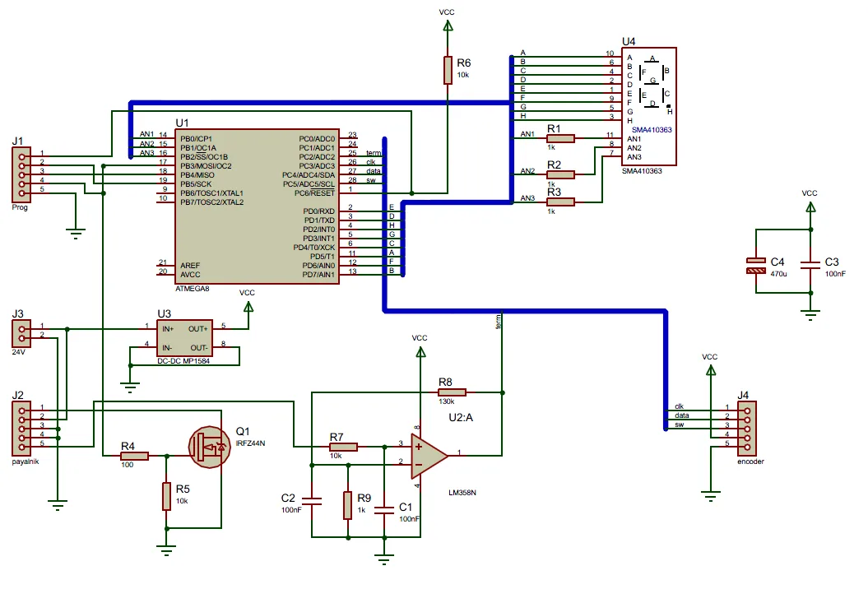Screen dimensions: 868x589
Task: Click the seven-segment display U4
Action: point(648,107)
